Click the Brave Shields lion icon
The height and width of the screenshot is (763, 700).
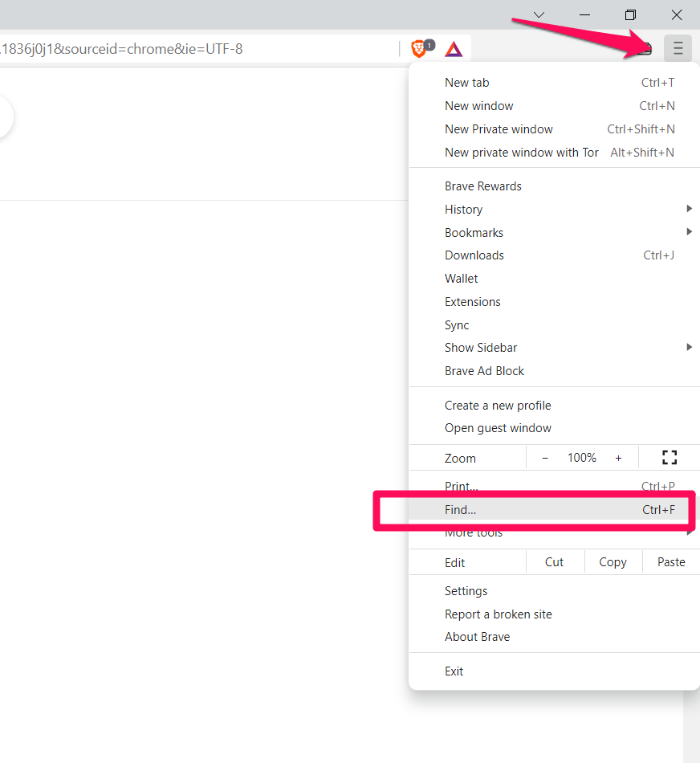point(419,49)
